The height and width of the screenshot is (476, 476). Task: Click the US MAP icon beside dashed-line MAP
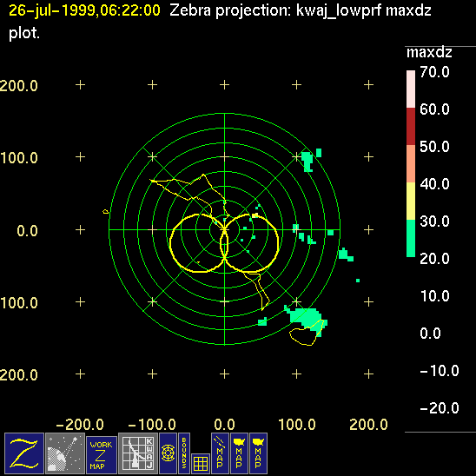tap(239, 453)
